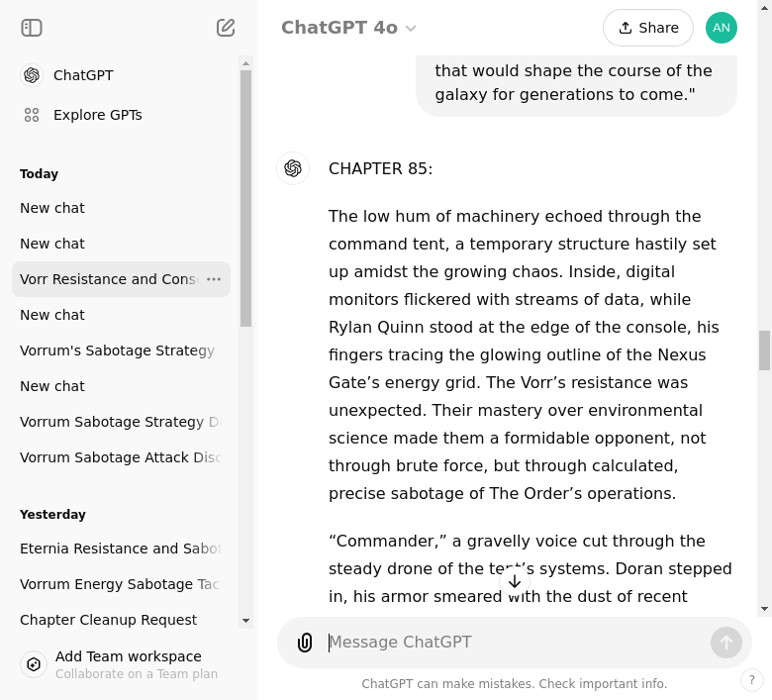Click the ChatGPT logo in sidebar
This screenshot has width=772, height=700.
[x=32, y=75]
